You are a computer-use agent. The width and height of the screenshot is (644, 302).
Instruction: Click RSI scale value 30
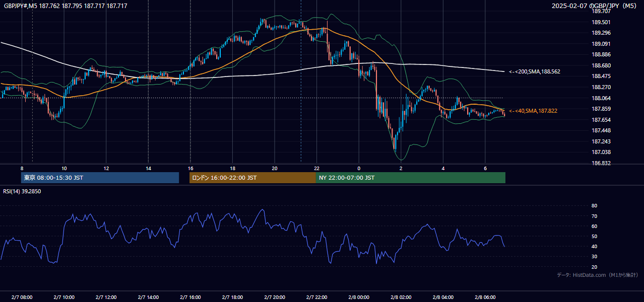(594, 256)
